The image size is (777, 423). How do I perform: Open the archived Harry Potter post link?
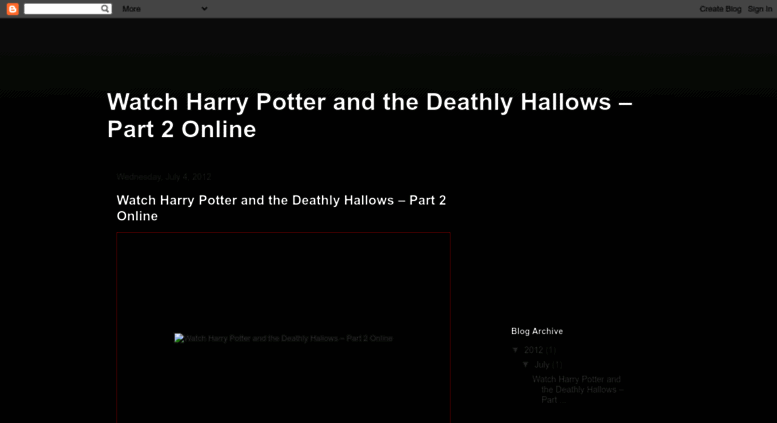coord(578,389)
